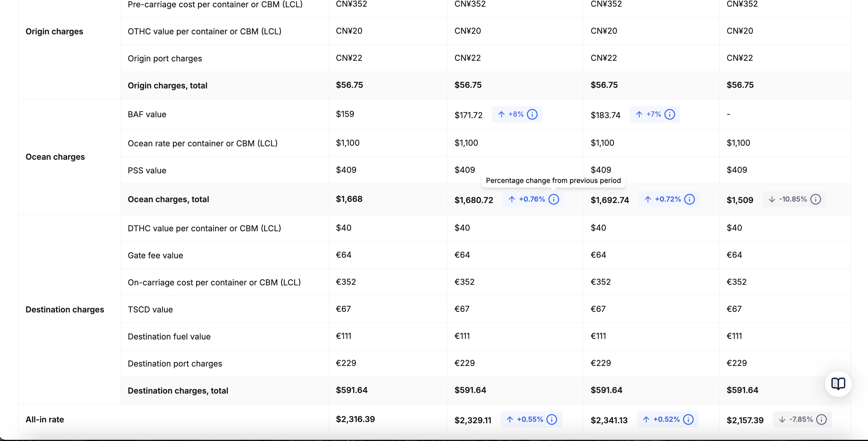
Task: Click info icon beside Ocean total +0.72%
Action: click(x=690, y=199)
